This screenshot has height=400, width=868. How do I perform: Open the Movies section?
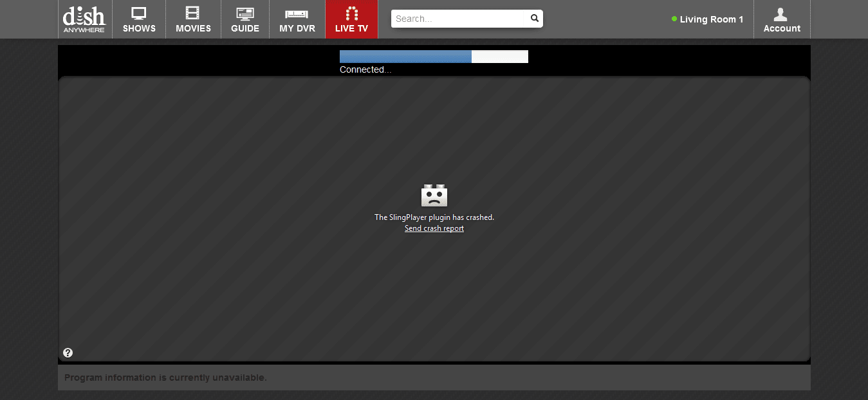(193, 19)
